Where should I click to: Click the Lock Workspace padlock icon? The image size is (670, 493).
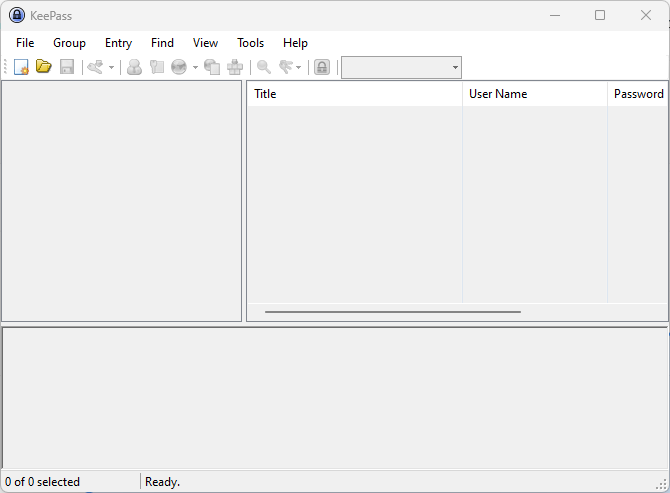pos(322,67)
